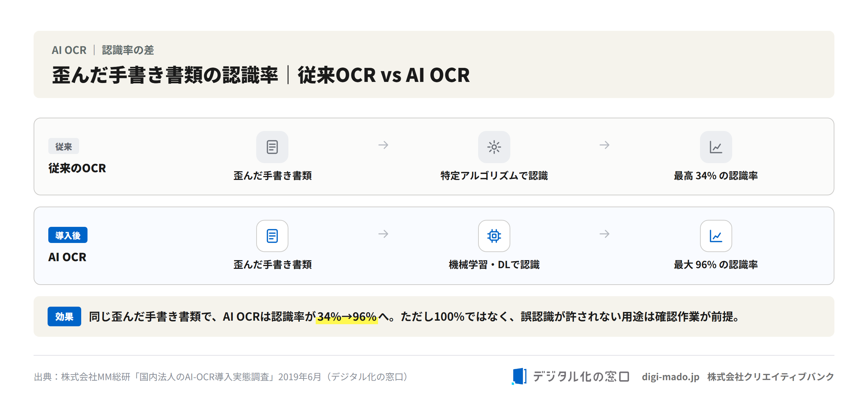The height and width of the screenshot is (418, 868).
Task: Click the デジタル化の窓口 logo icon
Action: pyautogui.click(x=519, y=376)
